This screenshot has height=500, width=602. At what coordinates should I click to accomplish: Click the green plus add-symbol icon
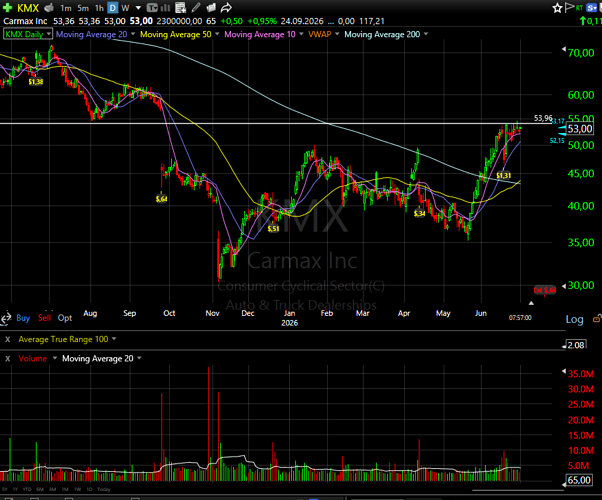[7, 7]
